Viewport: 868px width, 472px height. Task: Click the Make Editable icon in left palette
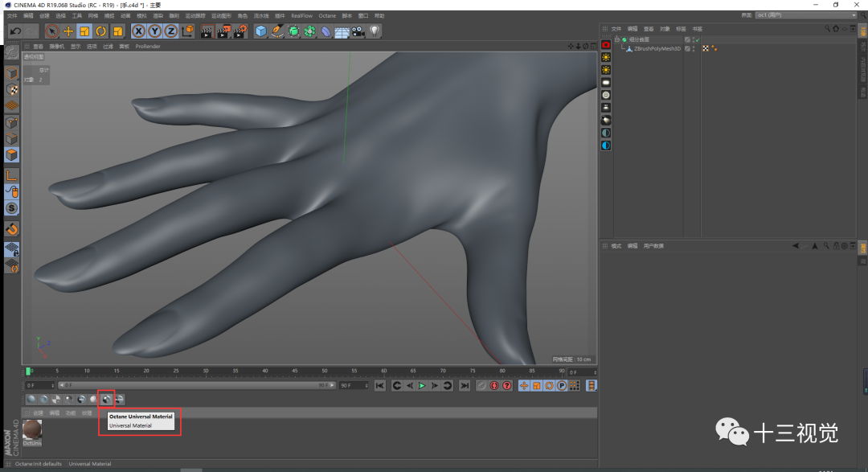point(11,52)
